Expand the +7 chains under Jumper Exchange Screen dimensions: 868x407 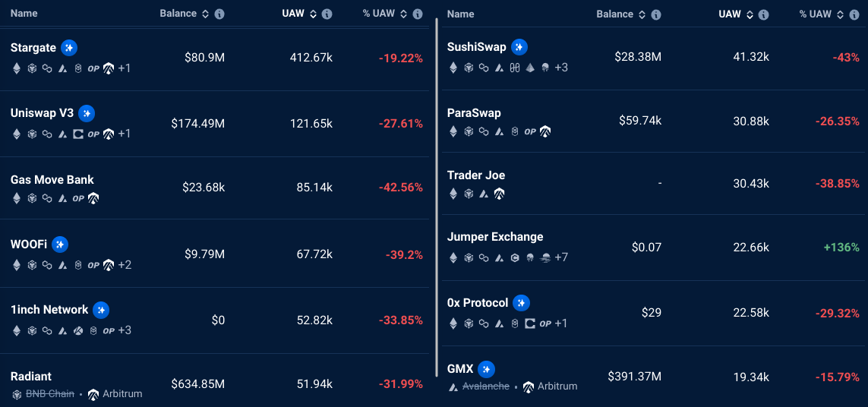(561, 257)
